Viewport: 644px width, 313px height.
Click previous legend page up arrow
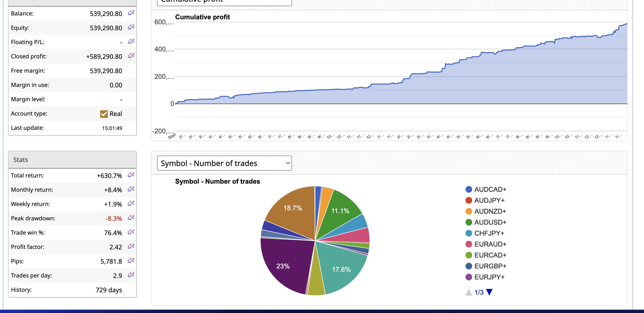coord(469,292)
